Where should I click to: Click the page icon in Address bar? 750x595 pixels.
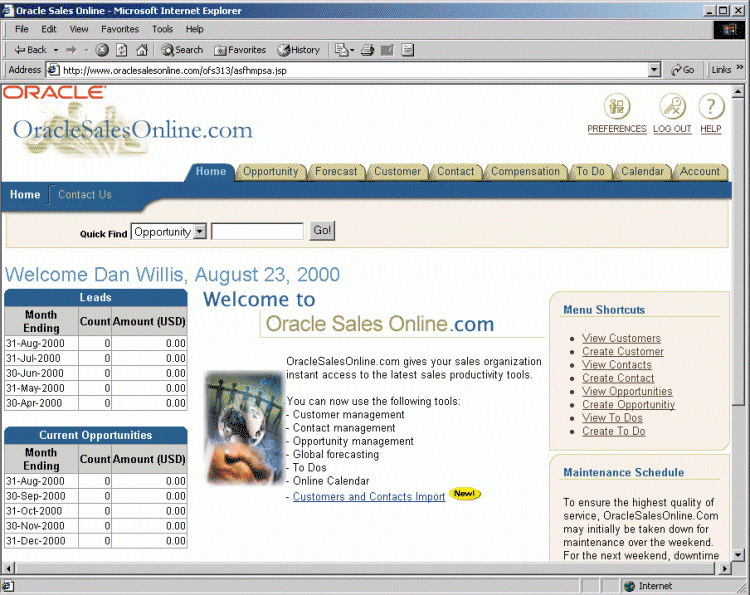coord(53,70)
